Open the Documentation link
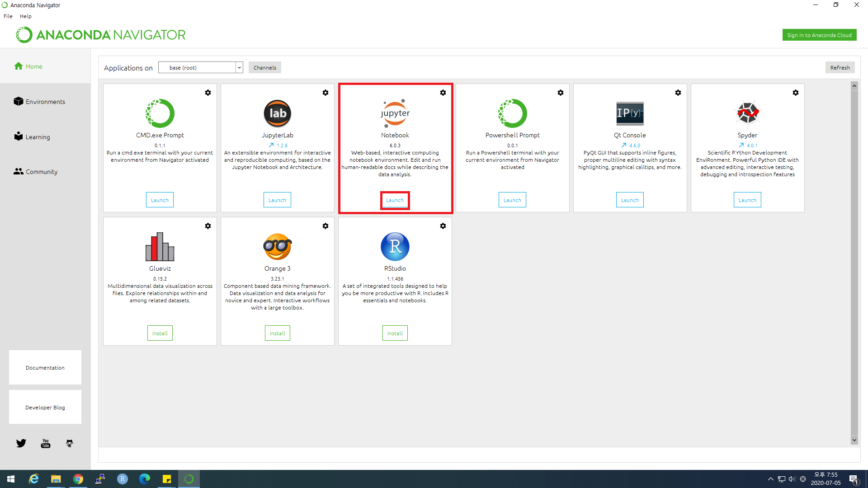The height and width of the screenshot is (488, 868). (x=45, y=368)
